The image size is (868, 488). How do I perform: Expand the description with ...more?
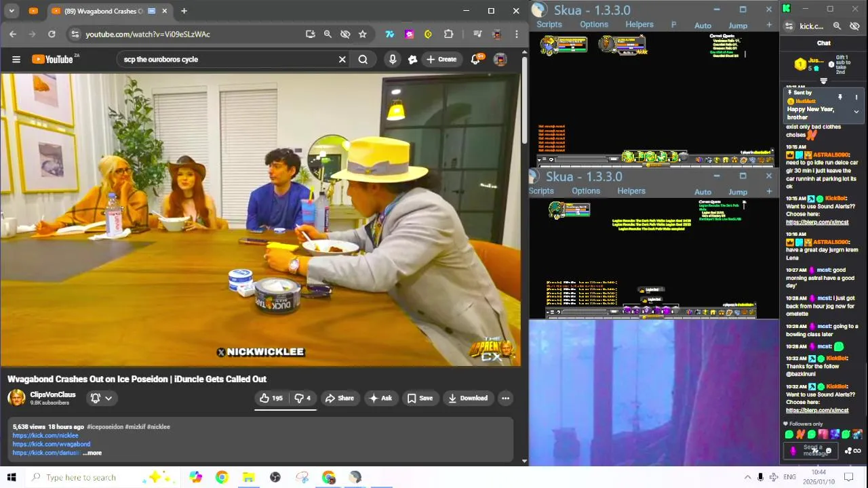click(x=93, y=453)
